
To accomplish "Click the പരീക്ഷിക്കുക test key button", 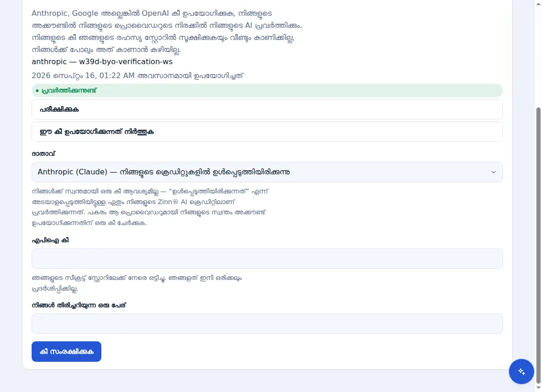I will coord(267,109).
